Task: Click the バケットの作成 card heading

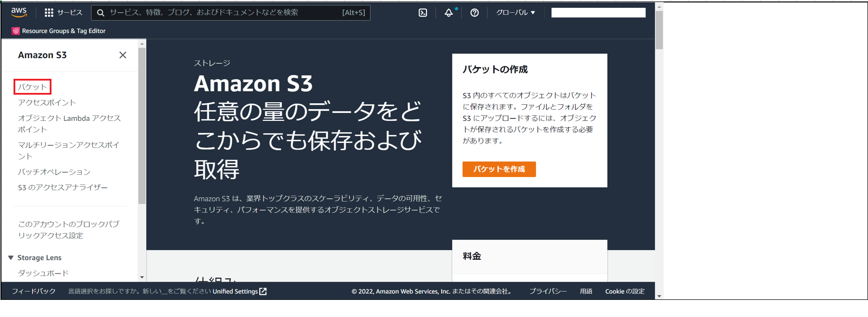Action: pos(495,69)
